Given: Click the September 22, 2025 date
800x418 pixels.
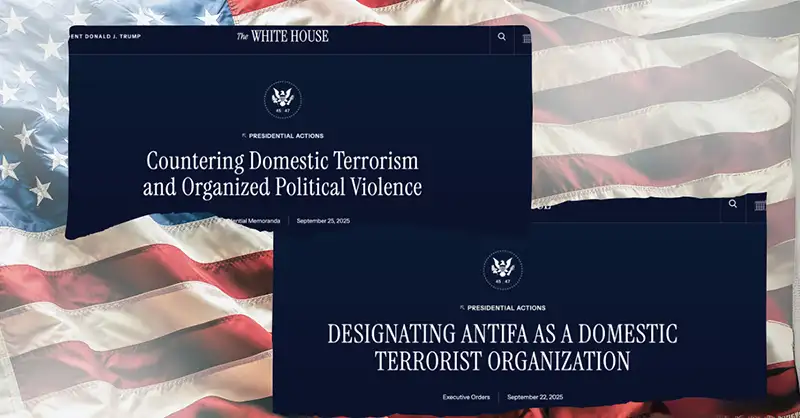Looking at the screenshot, I should click(536, 397).
